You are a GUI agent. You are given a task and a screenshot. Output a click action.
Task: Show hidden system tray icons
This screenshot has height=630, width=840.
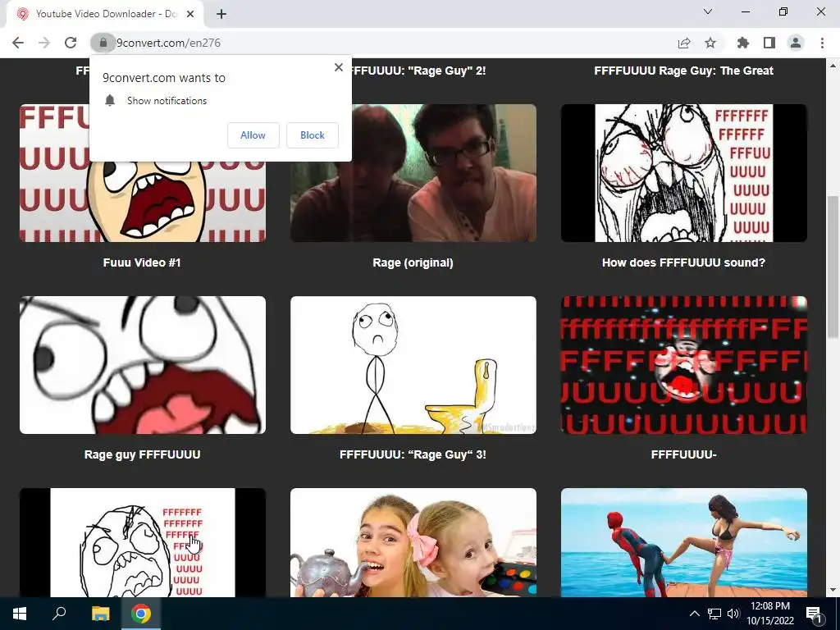pyautogui.click(x=694, y=614)
